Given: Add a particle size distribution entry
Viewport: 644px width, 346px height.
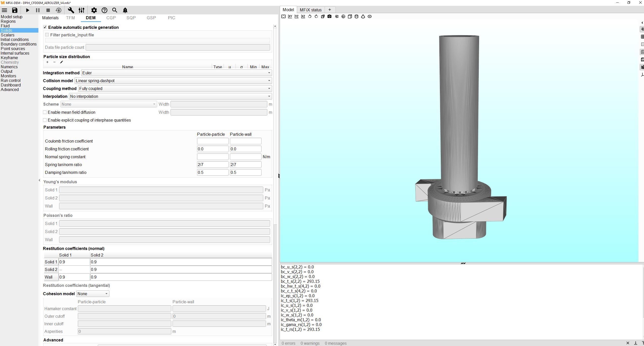Looking at the screenshot, I should pos(47,62).
